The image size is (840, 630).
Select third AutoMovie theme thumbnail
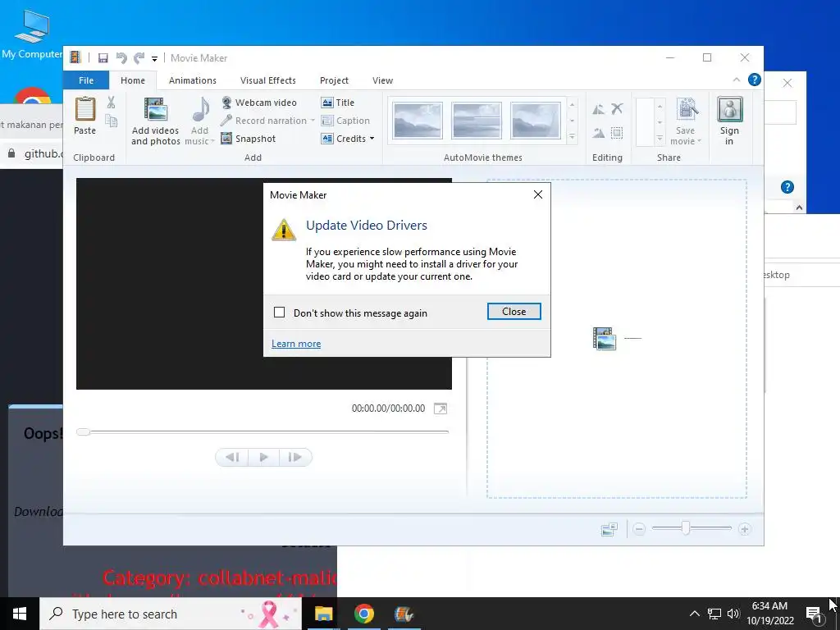536,121
